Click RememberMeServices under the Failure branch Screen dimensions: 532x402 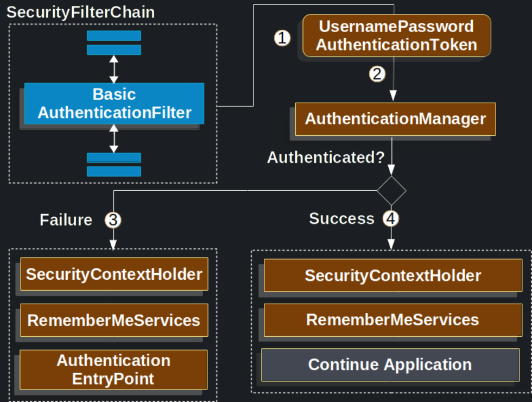(x=114, y=320)
